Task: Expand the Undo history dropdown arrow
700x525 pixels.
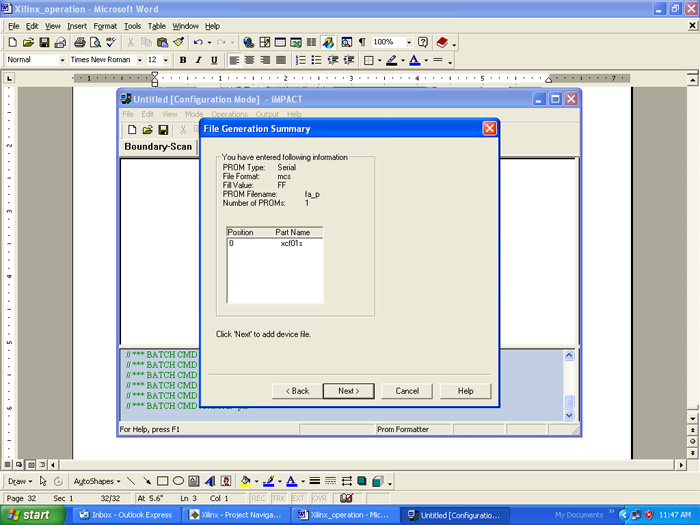Action: coord(209,42)
